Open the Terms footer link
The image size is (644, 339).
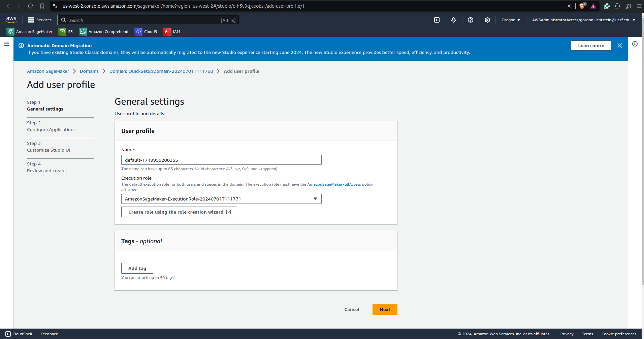(587, 334)
